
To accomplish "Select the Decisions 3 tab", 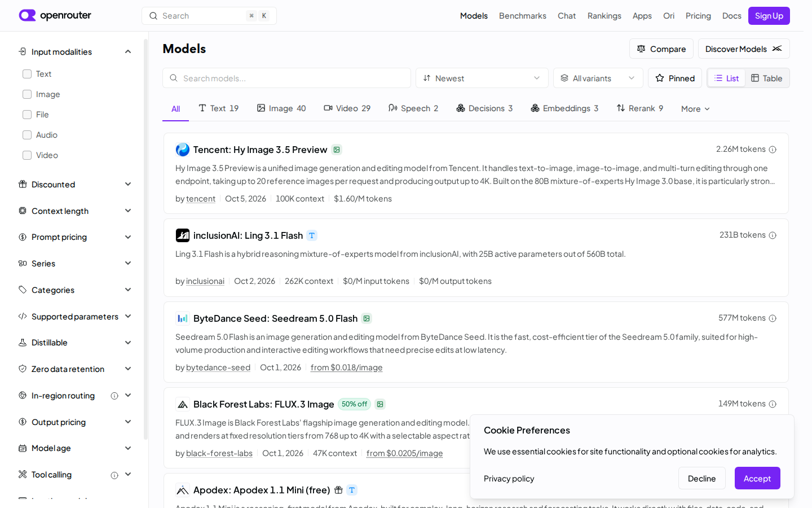I will (484, 108).
